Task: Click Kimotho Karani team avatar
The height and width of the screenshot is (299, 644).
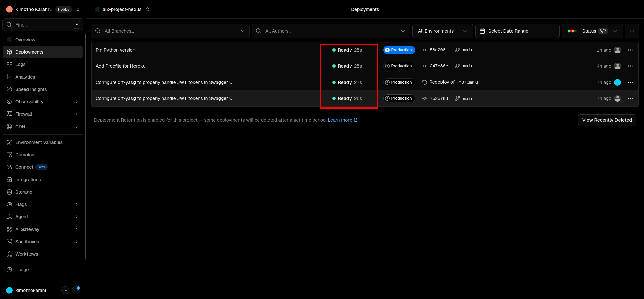Action: click(x=9, y=9)
